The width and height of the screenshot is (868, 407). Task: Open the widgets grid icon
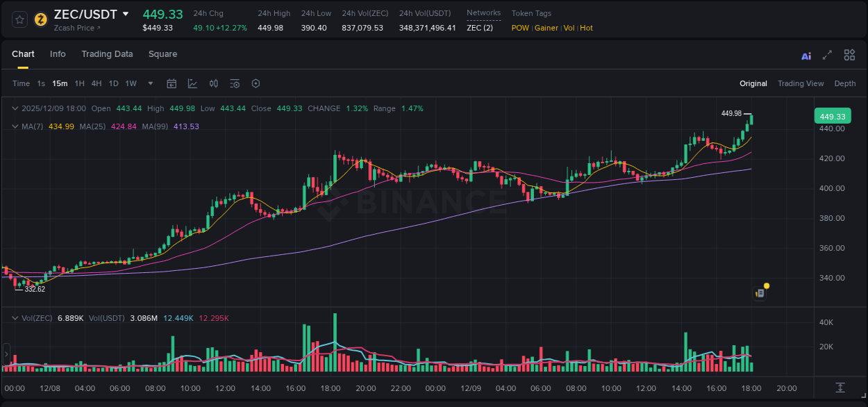(849, 55)
